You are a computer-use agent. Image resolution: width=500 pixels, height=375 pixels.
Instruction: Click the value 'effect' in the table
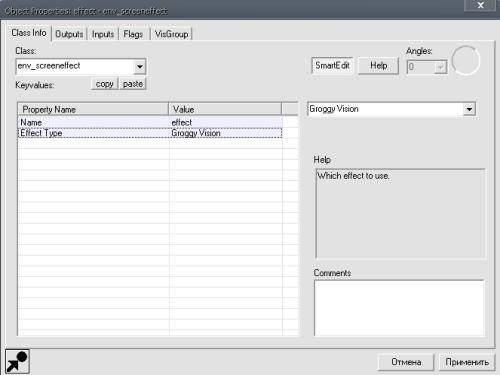click(181, 122)
